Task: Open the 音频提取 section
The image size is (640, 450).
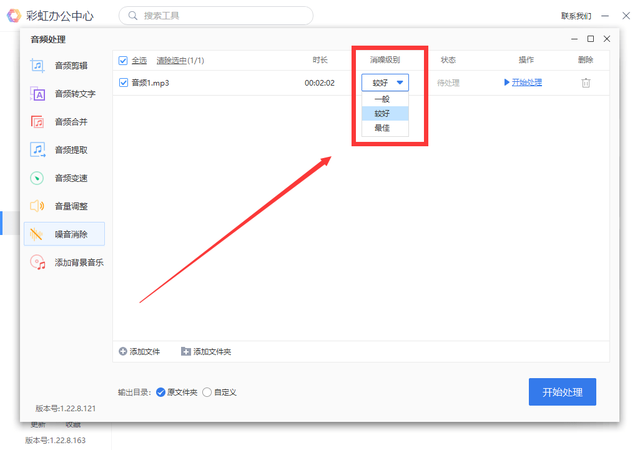Action: click(64, 150)
